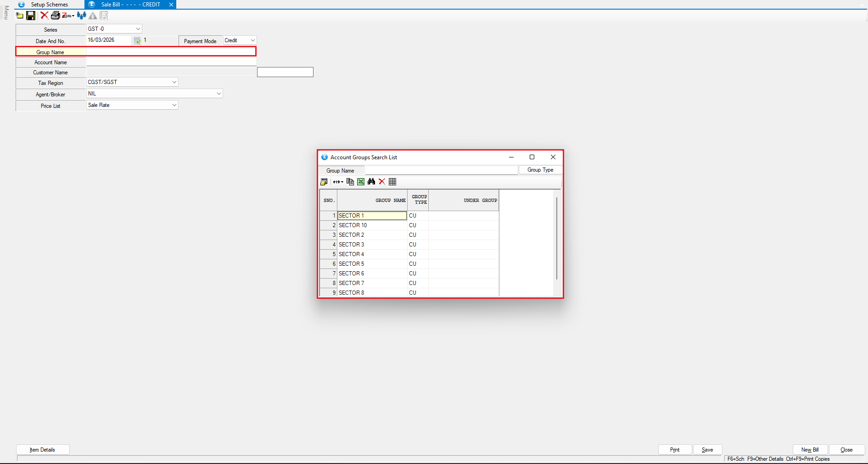Click the new folder icon in main toolbar
868x464 pixels.
click(x=20, y=16)
